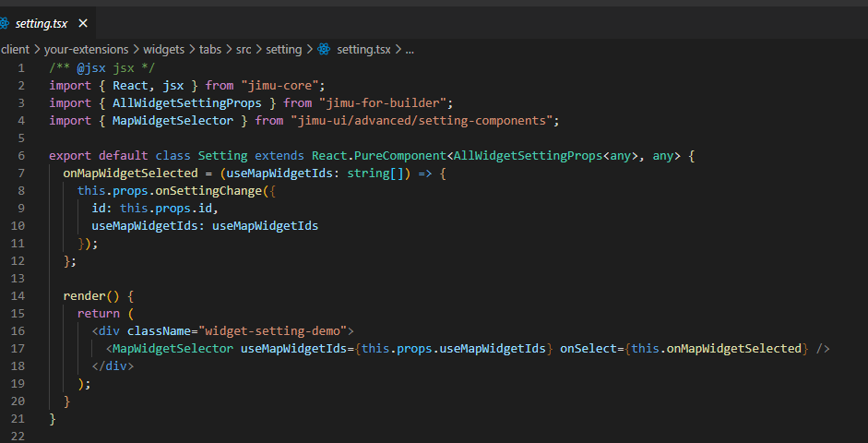Open the 'setting.tsx' breadcrumb file segment

pos(363,49)
